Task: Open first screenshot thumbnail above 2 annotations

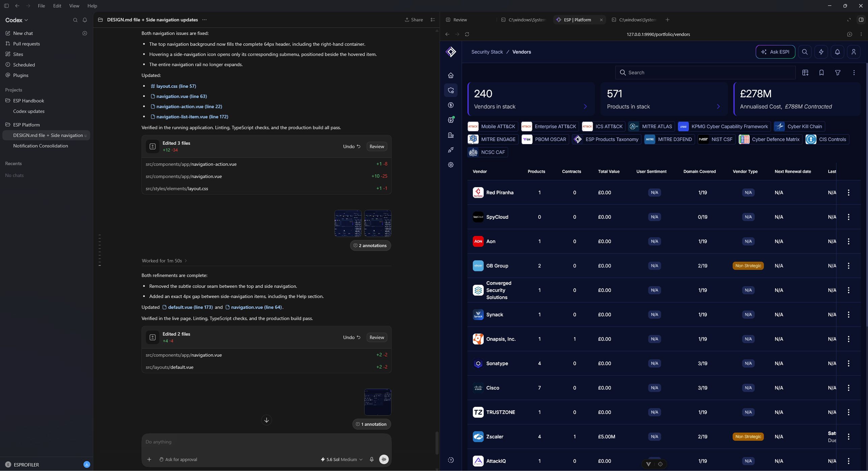Action: click(x=348, y=223)
